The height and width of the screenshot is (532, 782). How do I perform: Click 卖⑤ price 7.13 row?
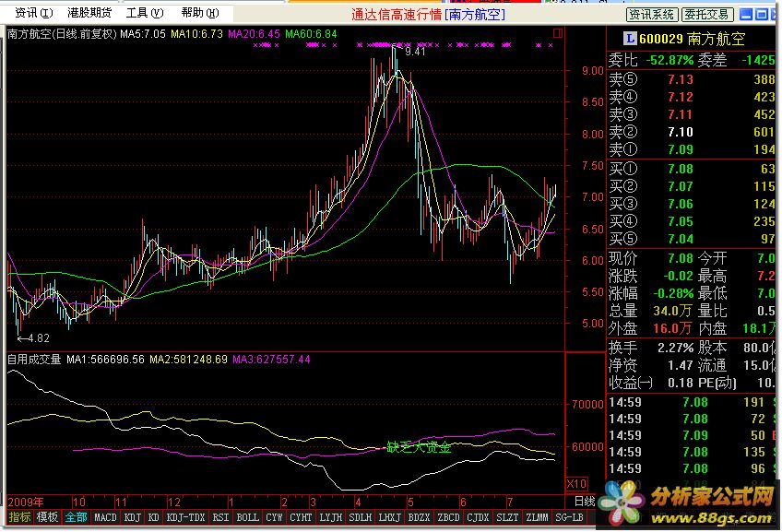pyautogui.click(x=692, y=79)
